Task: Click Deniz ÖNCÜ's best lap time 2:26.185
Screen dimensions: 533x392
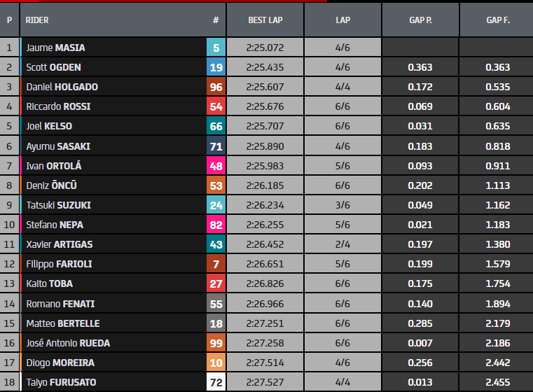Action: (265, 185)
